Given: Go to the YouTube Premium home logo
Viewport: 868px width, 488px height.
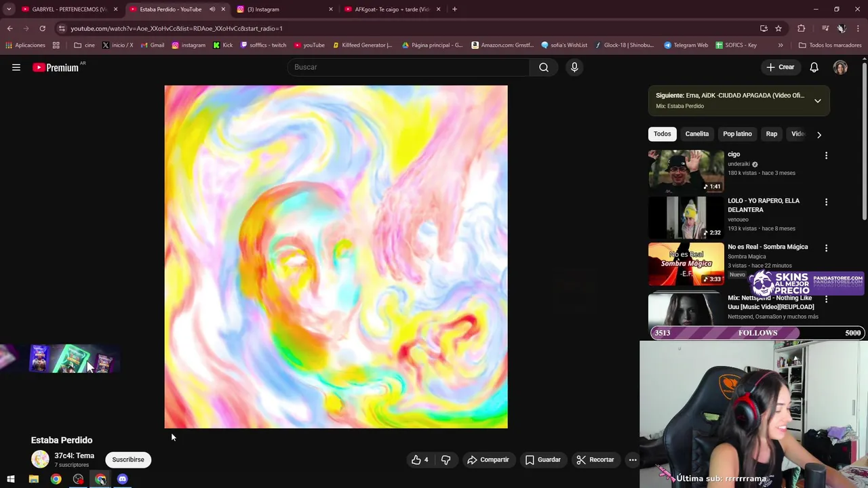Looking at the screenshot, I should 56,67.
